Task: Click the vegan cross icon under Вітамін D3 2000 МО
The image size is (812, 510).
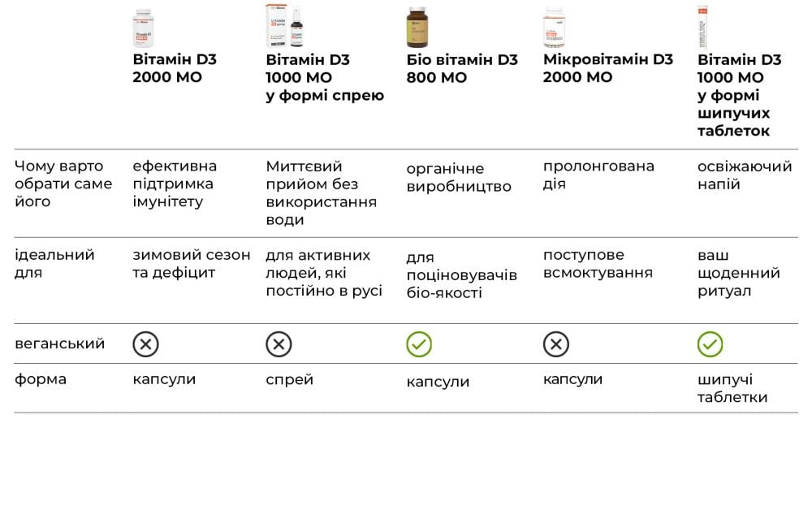Action: coord(145,344)
